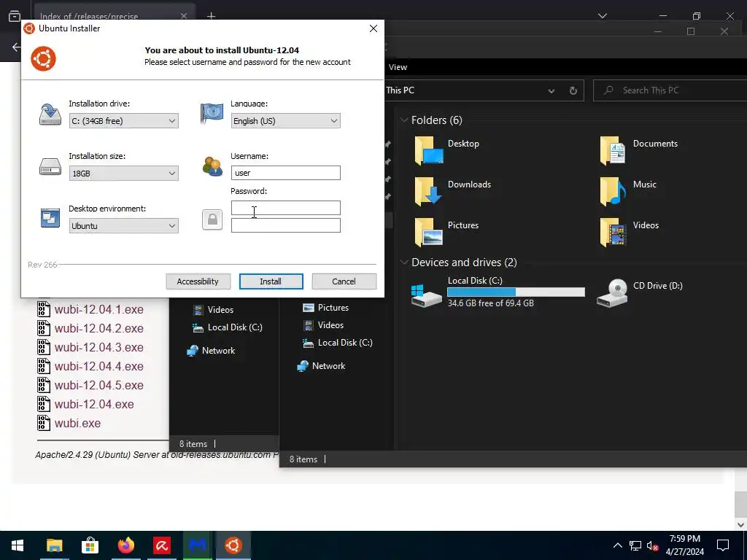Open the wubi-12.04.5.exe link
This screenshot has height=560, width=747.
(98, 385)
